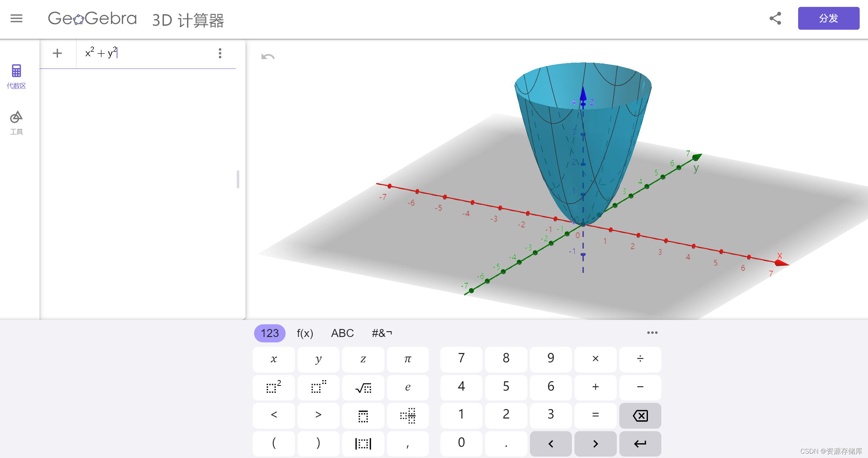Click the 分发 button
The height and width of the screenshot is (458, 868).
828,18
